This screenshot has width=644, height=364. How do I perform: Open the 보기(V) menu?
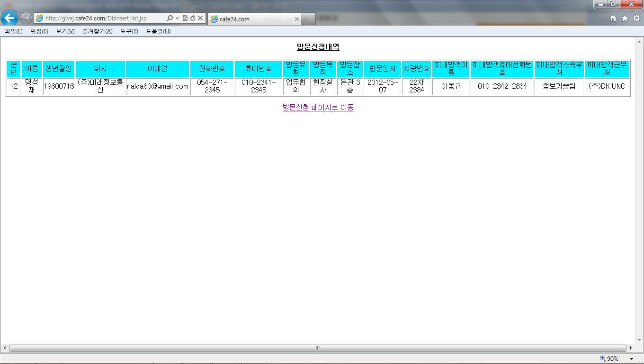[x=65, y=31]
